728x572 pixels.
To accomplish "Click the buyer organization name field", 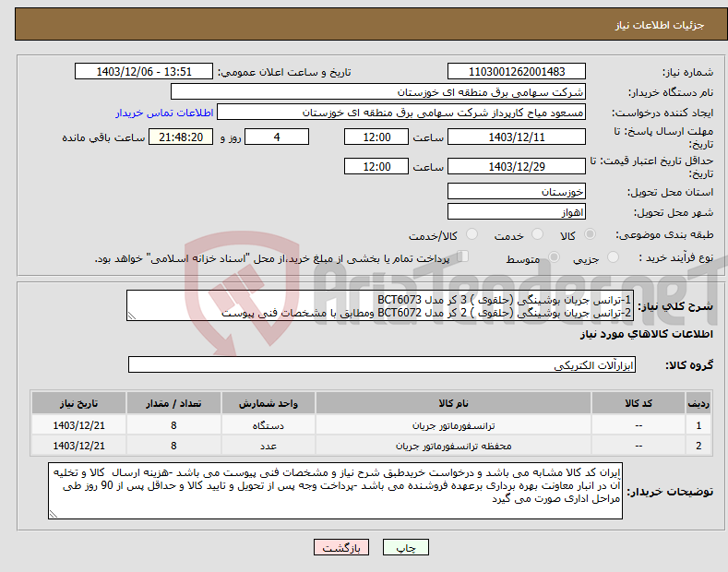I will pos(378,92).
